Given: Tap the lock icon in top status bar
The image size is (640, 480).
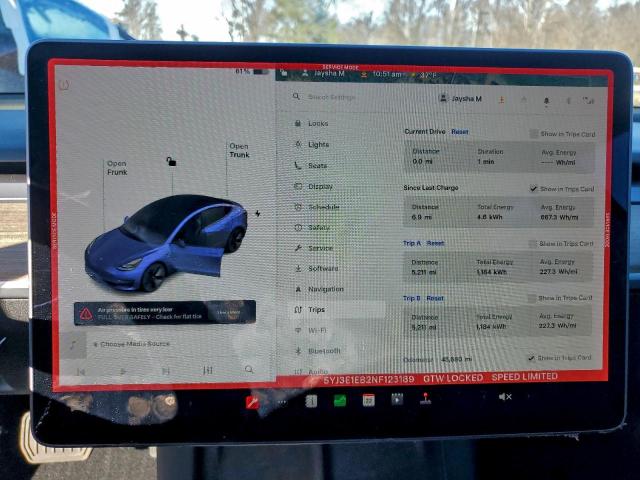Looking at the screenshot, I should [x=284, y=73].
